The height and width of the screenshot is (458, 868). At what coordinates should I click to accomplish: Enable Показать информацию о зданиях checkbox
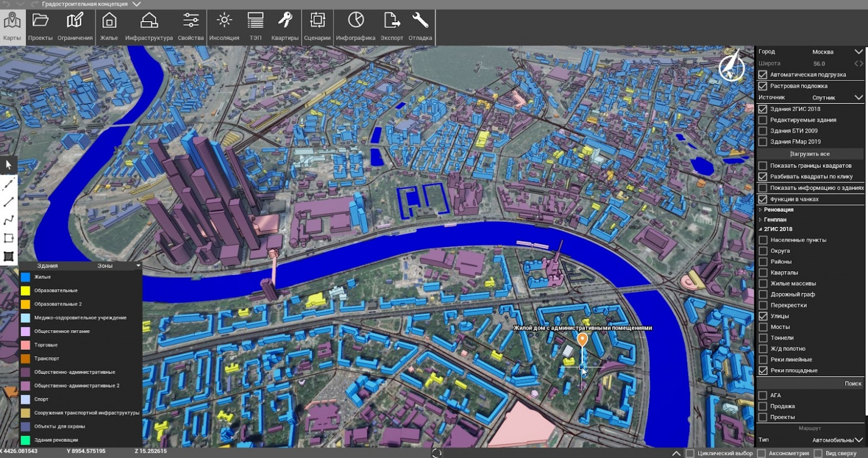pyautogui.click(x=763, y=188)
